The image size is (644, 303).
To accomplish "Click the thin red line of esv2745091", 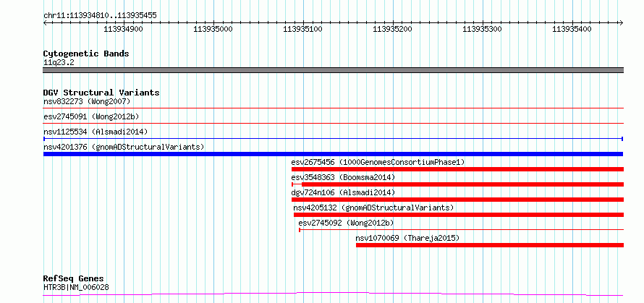I will pos(334,123).
